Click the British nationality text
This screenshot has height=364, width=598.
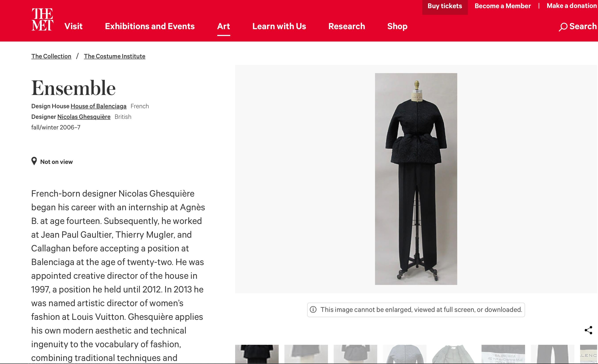coord(123,117)
